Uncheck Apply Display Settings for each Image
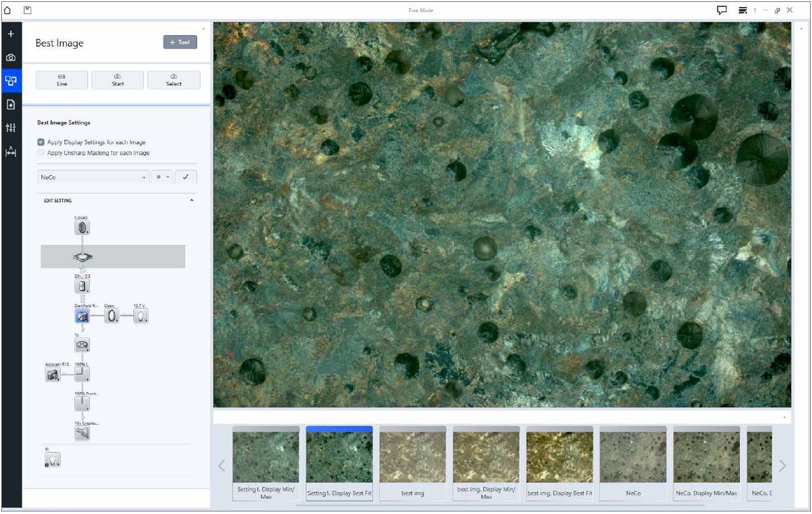The width and height of the screenshot is (812, 514). point(41,142)
